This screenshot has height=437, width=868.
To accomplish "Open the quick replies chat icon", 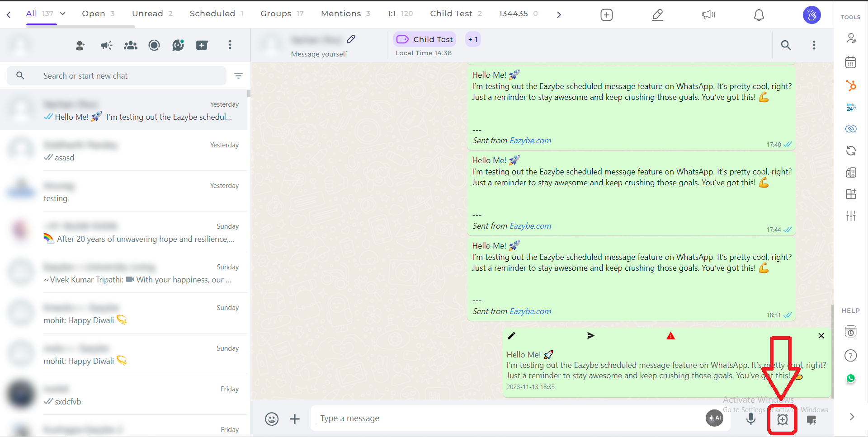I will (812, 420).
